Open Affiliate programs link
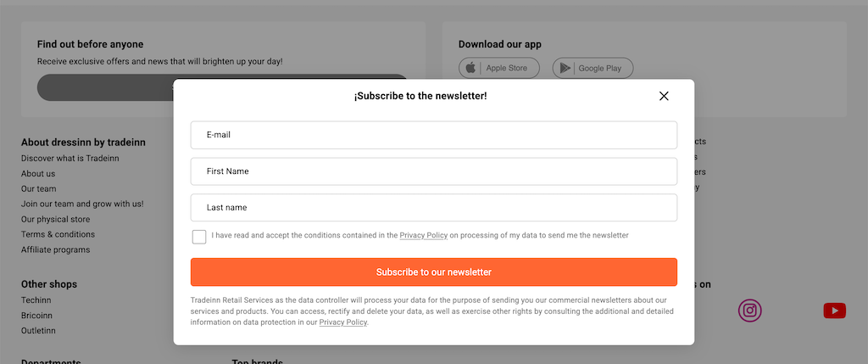This screenshot has height=364, width=868. tap(55, 249)
